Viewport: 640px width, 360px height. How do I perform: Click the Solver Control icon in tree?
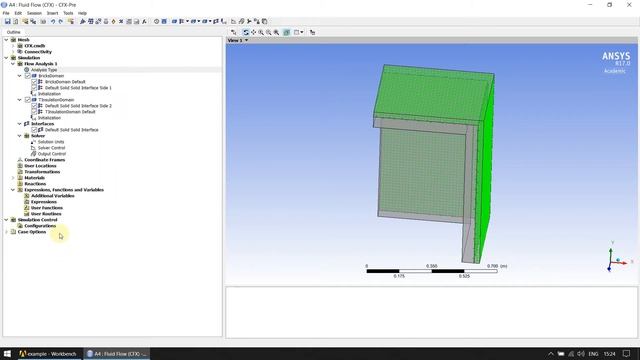(33, 148)
